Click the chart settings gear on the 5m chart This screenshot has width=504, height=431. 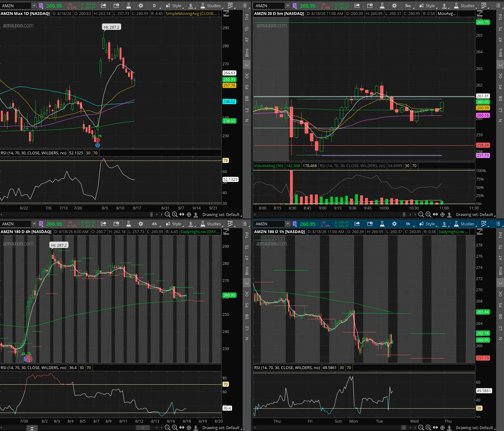coord(394,6)
